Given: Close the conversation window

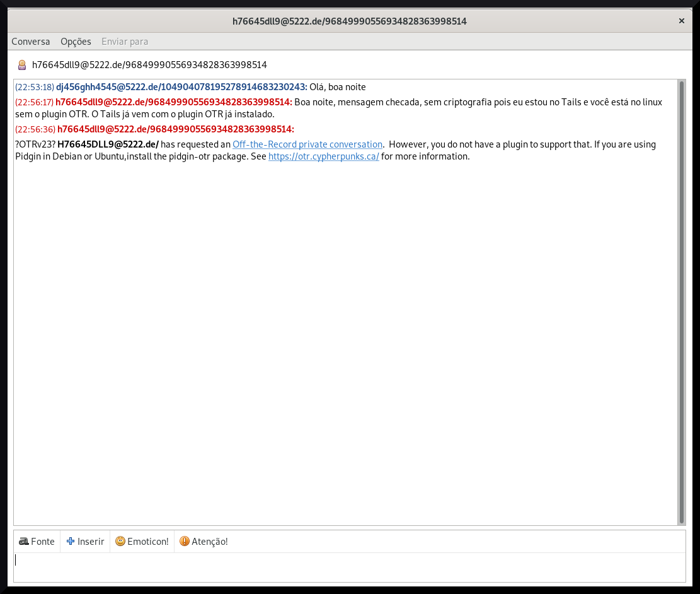Looking at the screenshot, I should 681,21.
